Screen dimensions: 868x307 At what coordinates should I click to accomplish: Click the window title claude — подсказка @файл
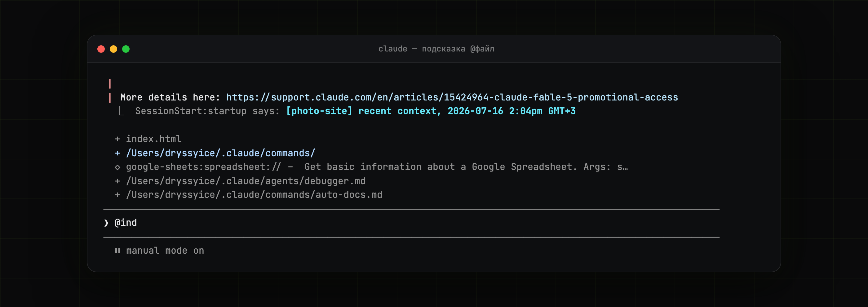[x=436, y=49]
